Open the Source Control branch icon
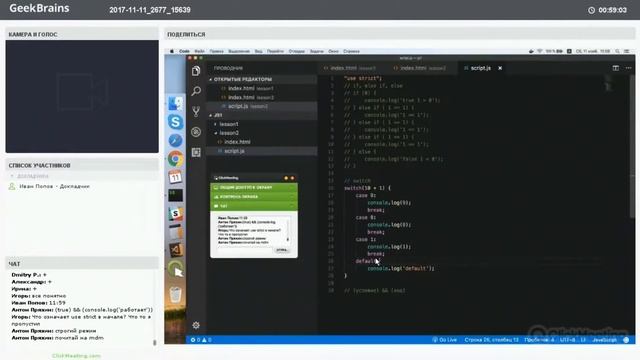640x360 pixels. click(196, 111)
